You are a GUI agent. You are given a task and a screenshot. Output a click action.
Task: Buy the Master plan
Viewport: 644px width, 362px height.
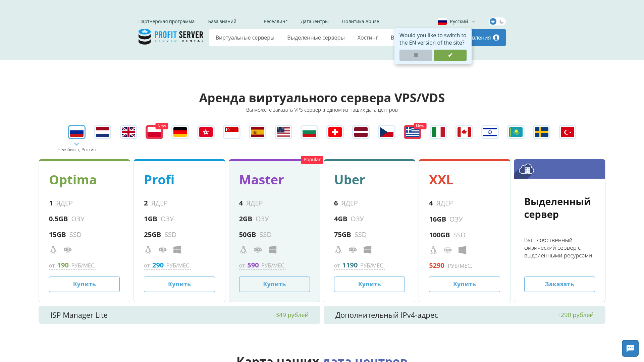pos(274,284)
